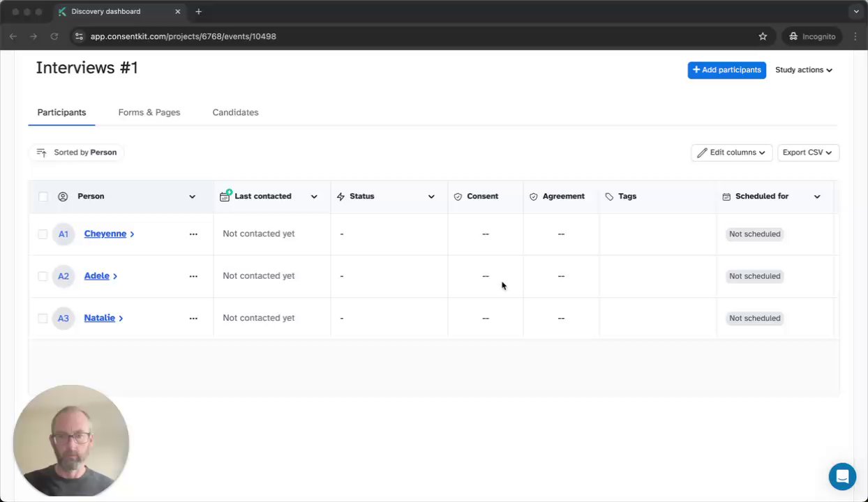Expand the Status column header menu
The height and width of the screenshot is (502, 868).
click(x=431, y=197)
